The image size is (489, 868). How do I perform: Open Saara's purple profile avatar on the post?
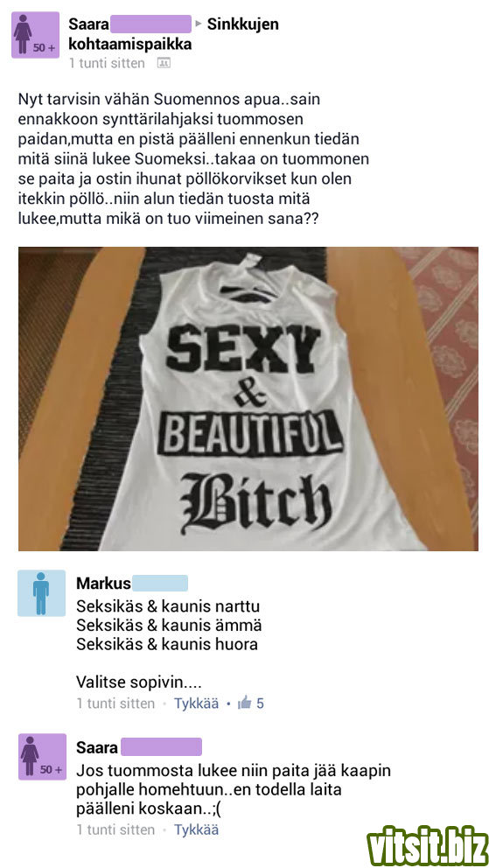tap(35, 35)
